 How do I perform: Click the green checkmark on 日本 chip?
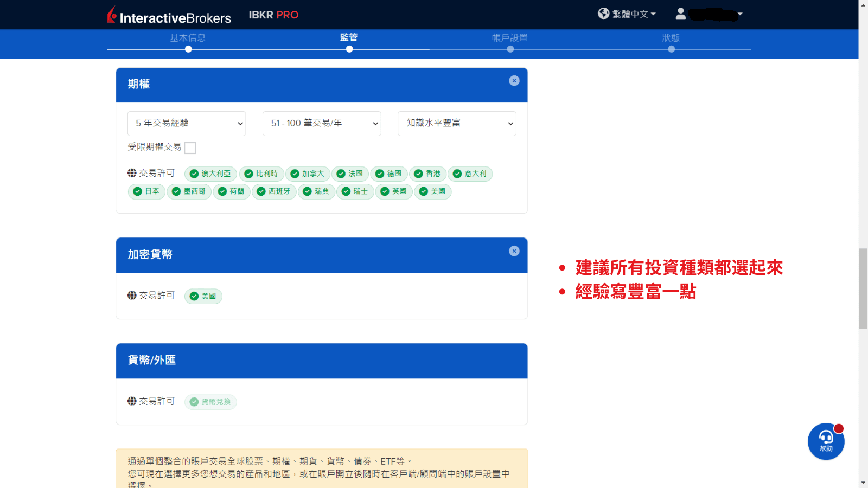[x=137, y=191]
